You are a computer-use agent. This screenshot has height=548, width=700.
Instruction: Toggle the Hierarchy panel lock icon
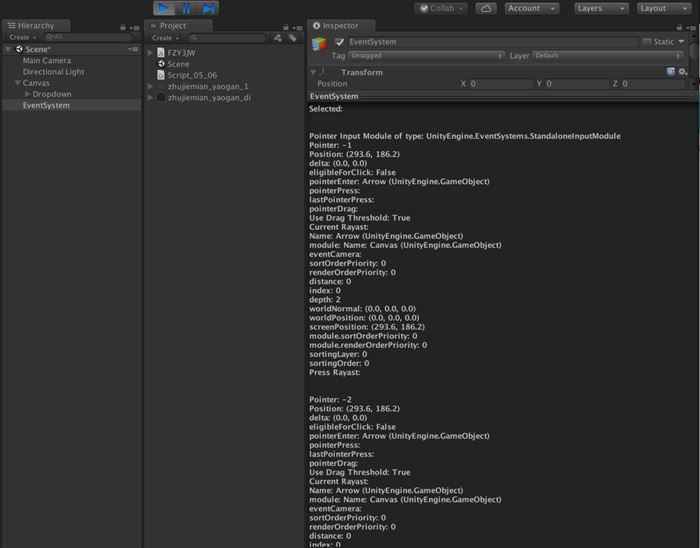(124, 25)
